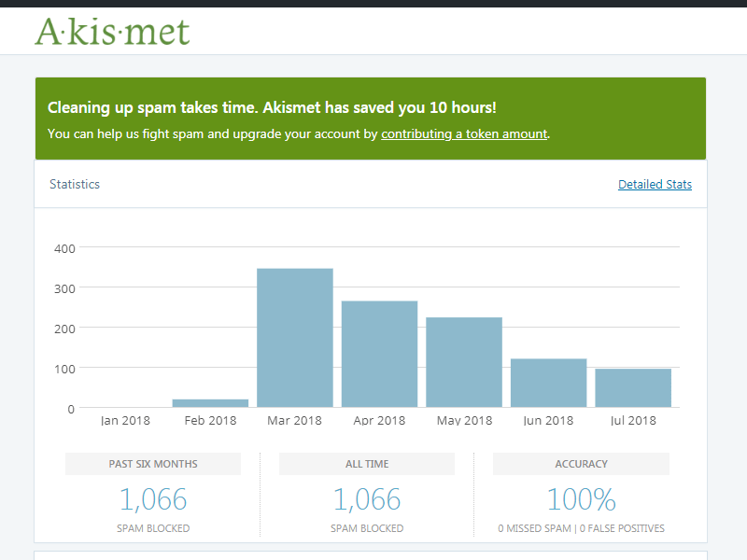Select the PAST SIX MONTHS stat card
This screenshot has height=560, width=747.
(x=152, y=464)
